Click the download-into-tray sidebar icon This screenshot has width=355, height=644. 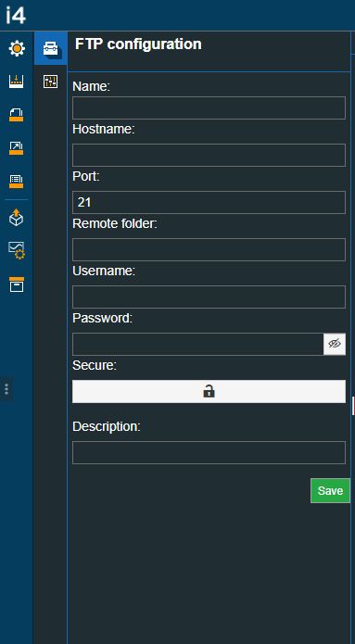pos(17,82)
